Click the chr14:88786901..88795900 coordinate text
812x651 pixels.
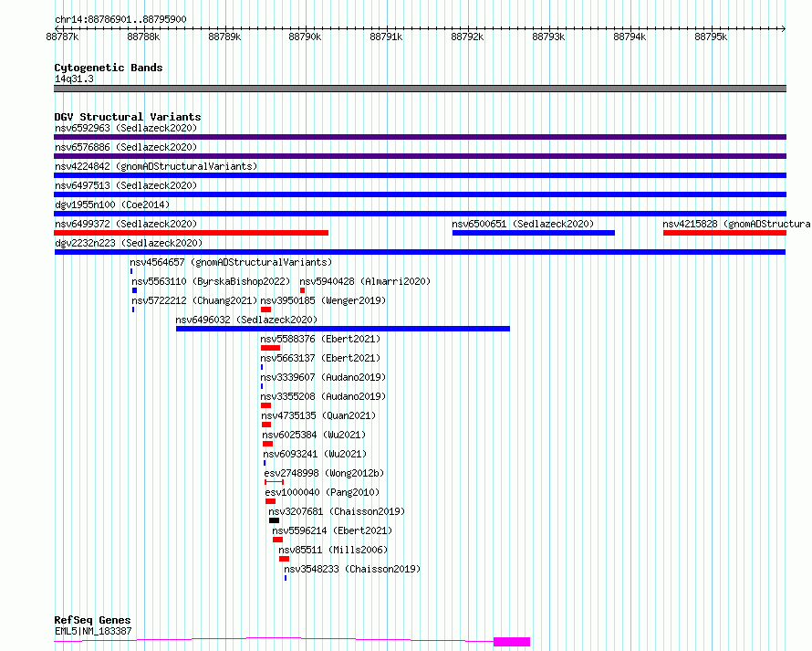(x=120, y=19)
